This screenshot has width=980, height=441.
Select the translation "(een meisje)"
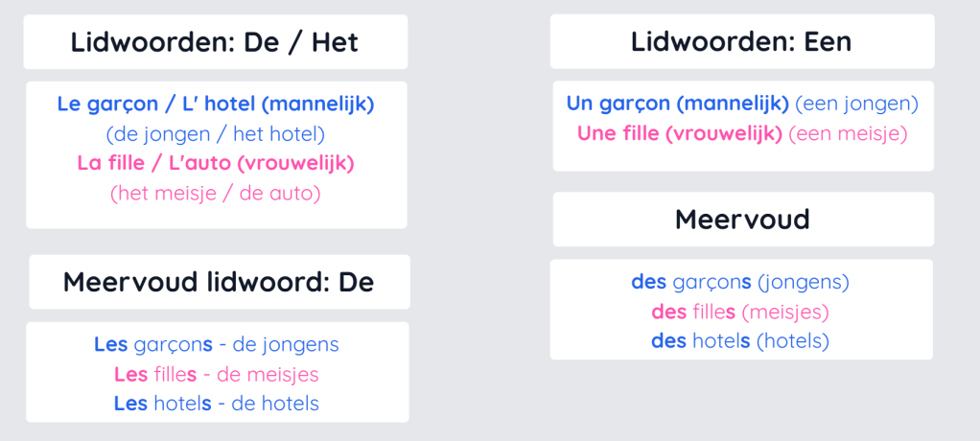(848, 133)
